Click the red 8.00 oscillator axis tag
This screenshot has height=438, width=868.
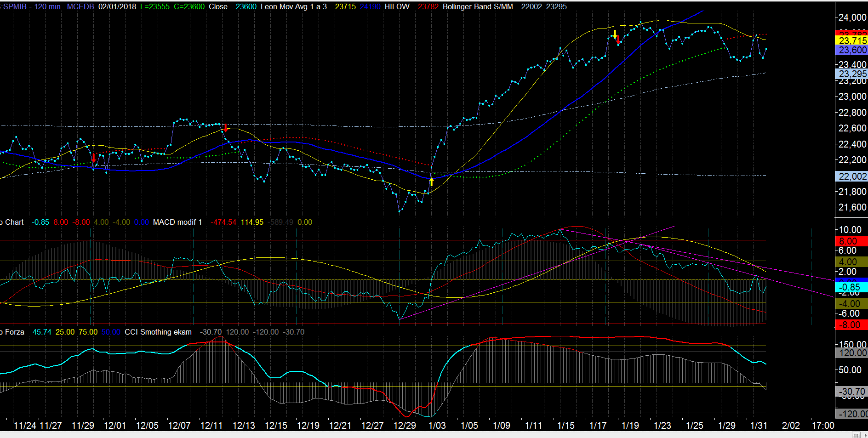[x=851, y=241]
